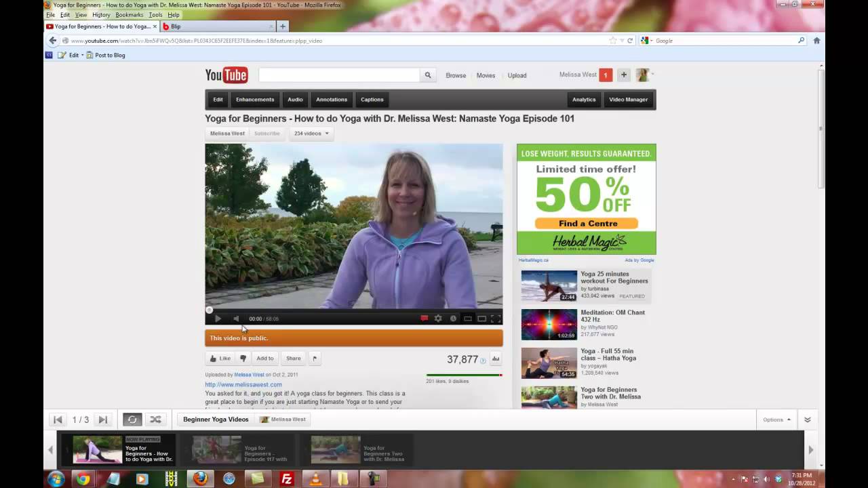Open the Share options
Screen dimensions: 868x488
[x=294, y=359]
